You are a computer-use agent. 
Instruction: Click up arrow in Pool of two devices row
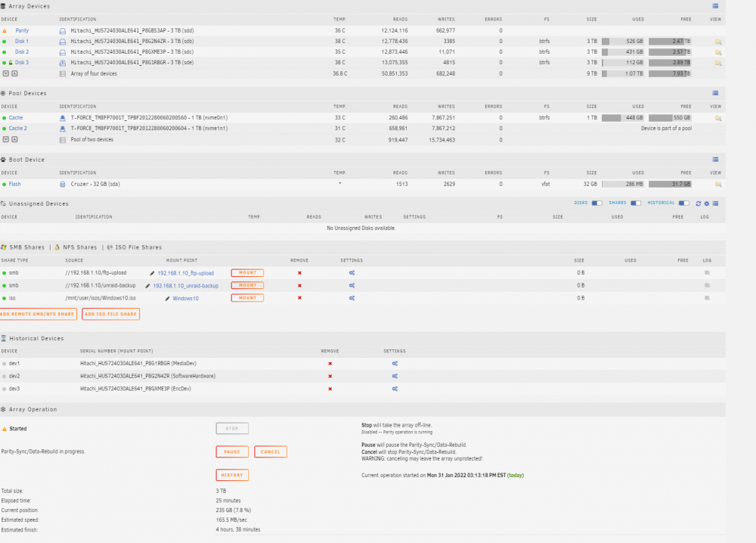point(15,139)
